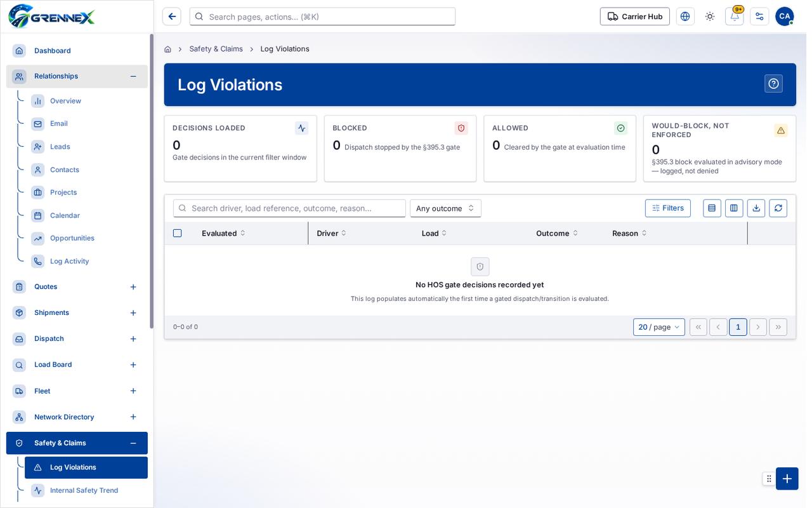
Task: Open Dashboard in the sidebar
Action: click(x=77, y=51)
